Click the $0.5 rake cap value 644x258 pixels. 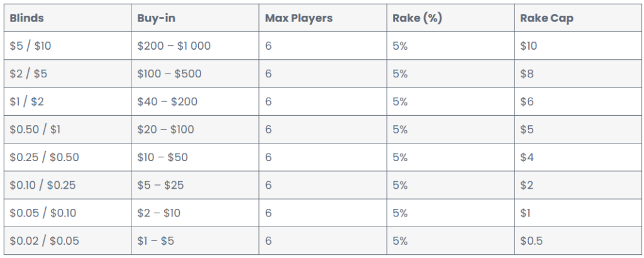pos(531,241)
